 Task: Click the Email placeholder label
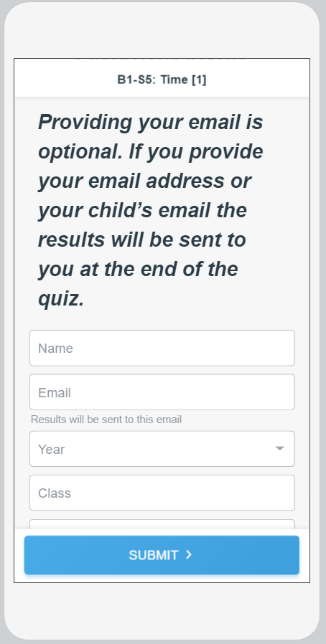pyautogui.click(x=55, y=393)
